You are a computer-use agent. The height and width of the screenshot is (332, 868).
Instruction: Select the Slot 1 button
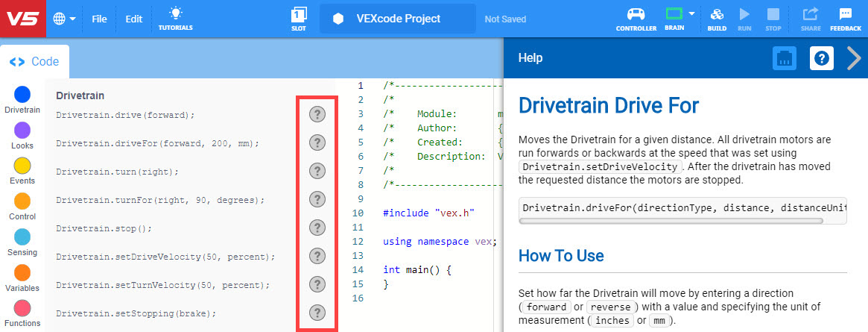coord(298,18)
